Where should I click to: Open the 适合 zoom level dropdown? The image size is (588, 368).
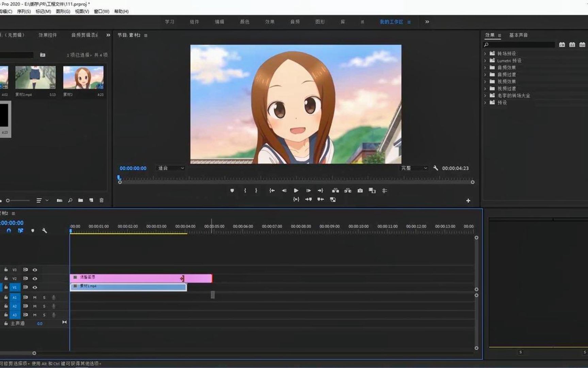pyautogui.click(x=171, y=168)
